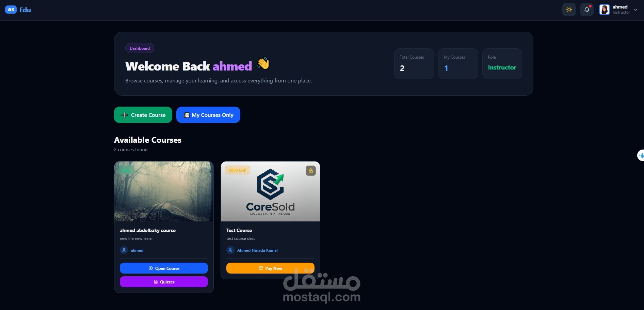
Task: Open notifications bell icon
Action: tap(586, 10)
